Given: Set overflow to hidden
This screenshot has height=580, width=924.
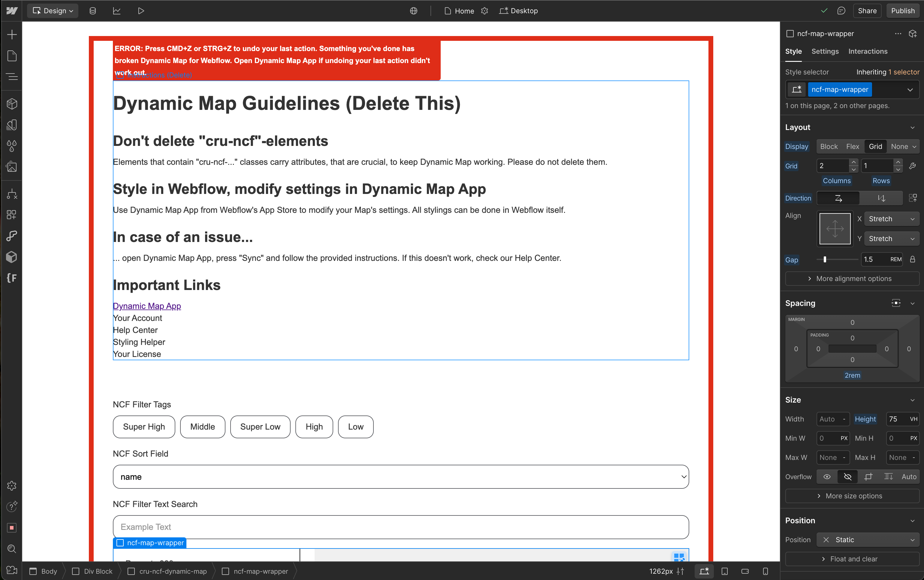Looking at the screenshot, I should pos(848,476).
